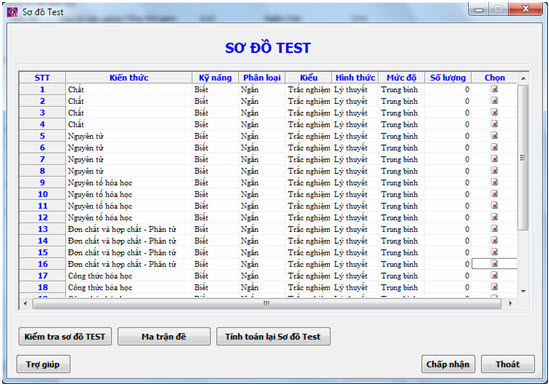Click Trung bình cell in row 12

click(402, 217)
